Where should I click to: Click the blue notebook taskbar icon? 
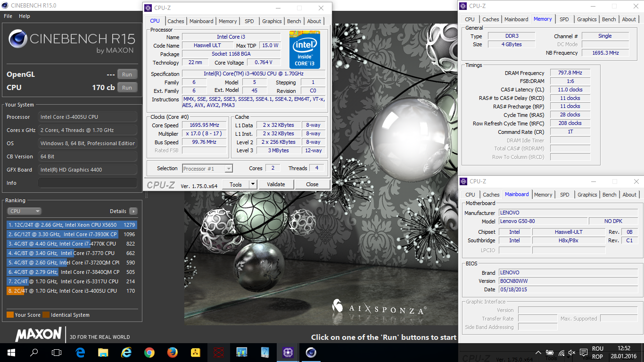tap(264, 352)
